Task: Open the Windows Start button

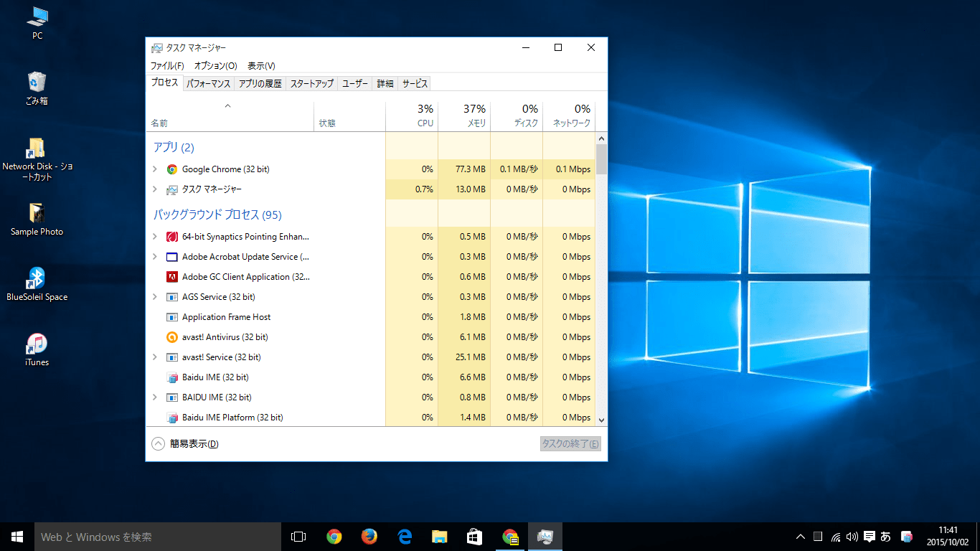Action: point(17,537)
